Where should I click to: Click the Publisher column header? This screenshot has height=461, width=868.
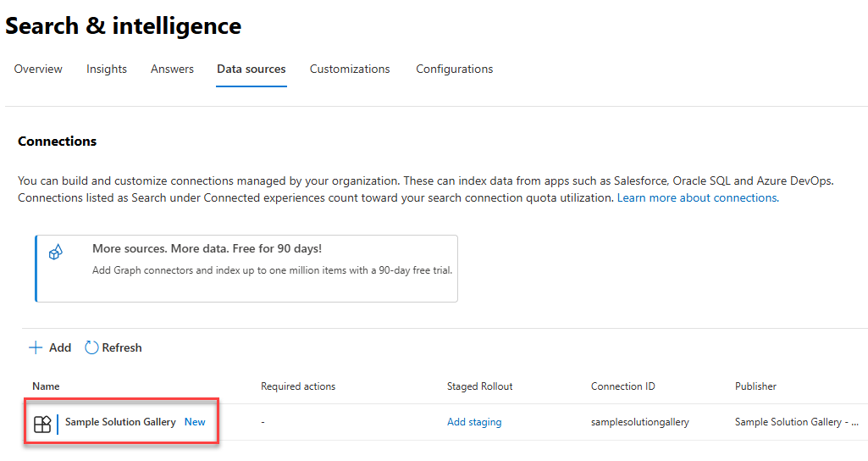(x=755, y=386)
